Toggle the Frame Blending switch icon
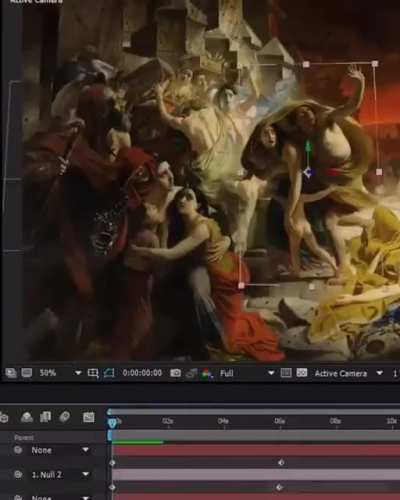This screenshot has width=400, height=500. (45, 417)
